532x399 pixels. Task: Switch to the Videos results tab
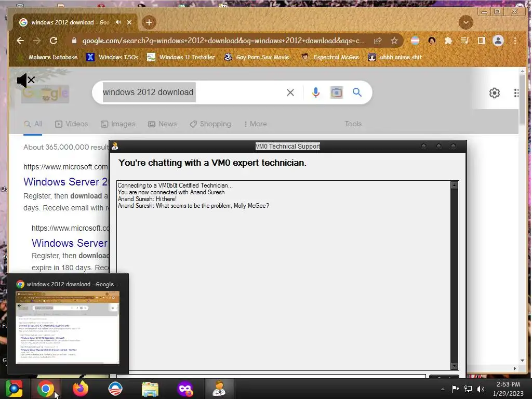(x=71, y=124)
